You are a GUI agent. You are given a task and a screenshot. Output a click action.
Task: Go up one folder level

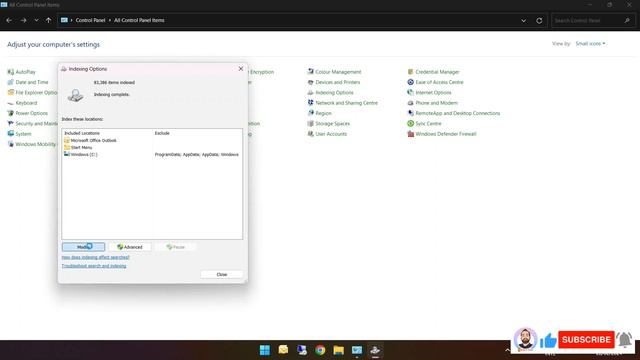click(x=49, y=20)
